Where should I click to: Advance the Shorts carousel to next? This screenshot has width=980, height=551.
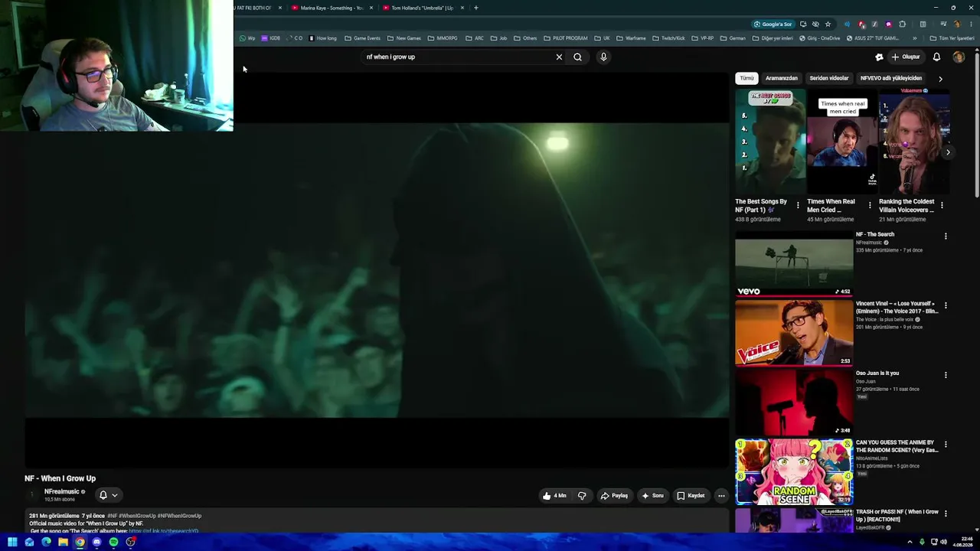coord(948,152)
